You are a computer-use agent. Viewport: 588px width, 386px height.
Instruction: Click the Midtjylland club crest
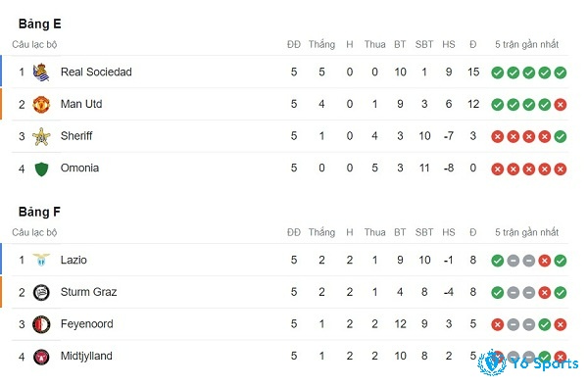click(41, 357)
